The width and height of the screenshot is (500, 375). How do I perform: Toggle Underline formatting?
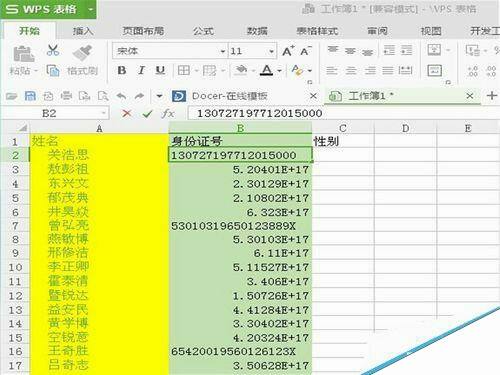pos(160,70)
